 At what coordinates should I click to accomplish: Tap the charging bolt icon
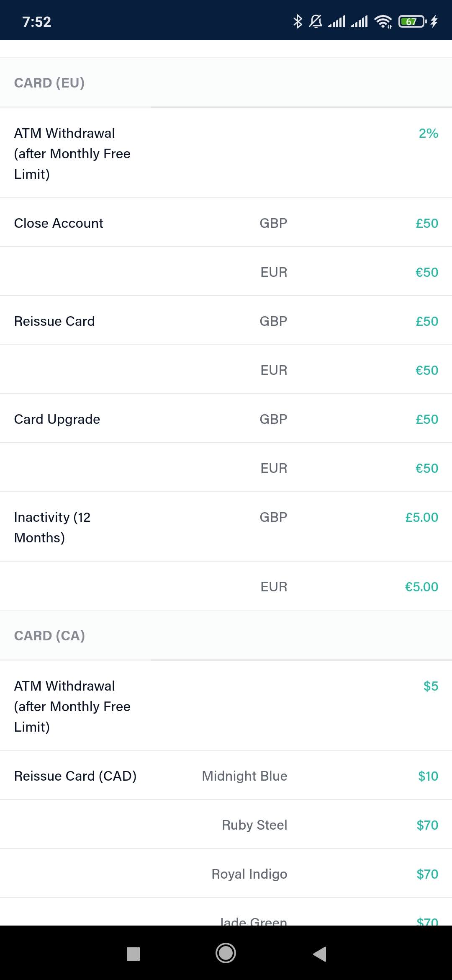click(434, 21)
